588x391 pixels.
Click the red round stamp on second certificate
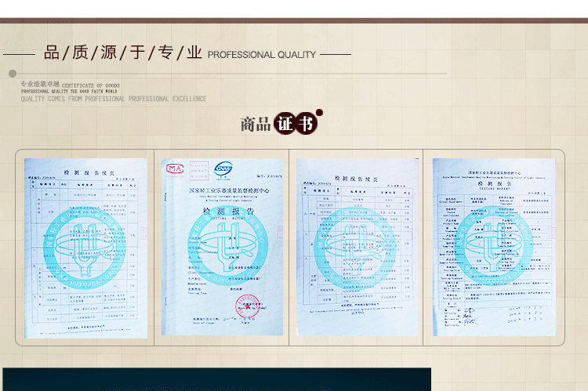[x=247, y=306]
